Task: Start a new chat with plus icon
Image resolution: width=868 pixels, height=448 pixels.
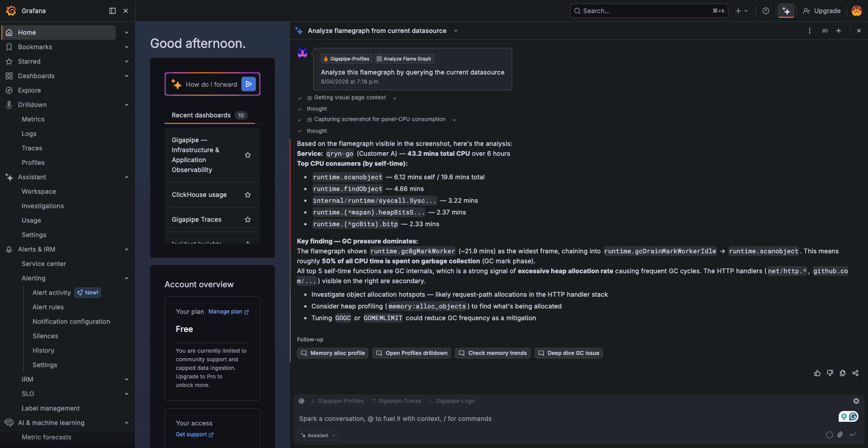Action: point(839,31)
